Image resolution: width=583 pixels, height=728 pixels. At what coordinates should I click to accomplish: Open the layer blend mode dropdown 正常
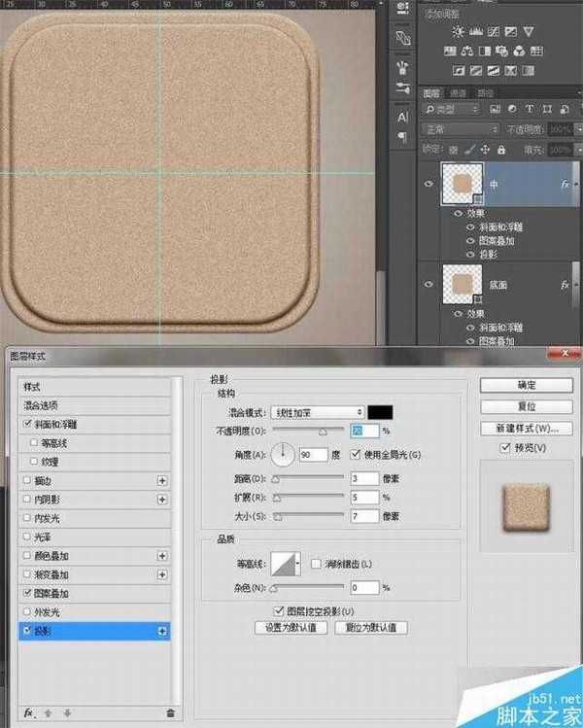460,129
